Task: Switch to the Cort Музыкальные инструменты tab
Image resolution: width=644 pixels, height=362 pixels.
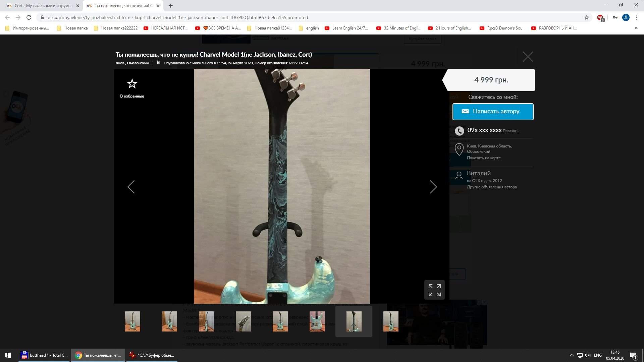Action: [x=44, y=6]
